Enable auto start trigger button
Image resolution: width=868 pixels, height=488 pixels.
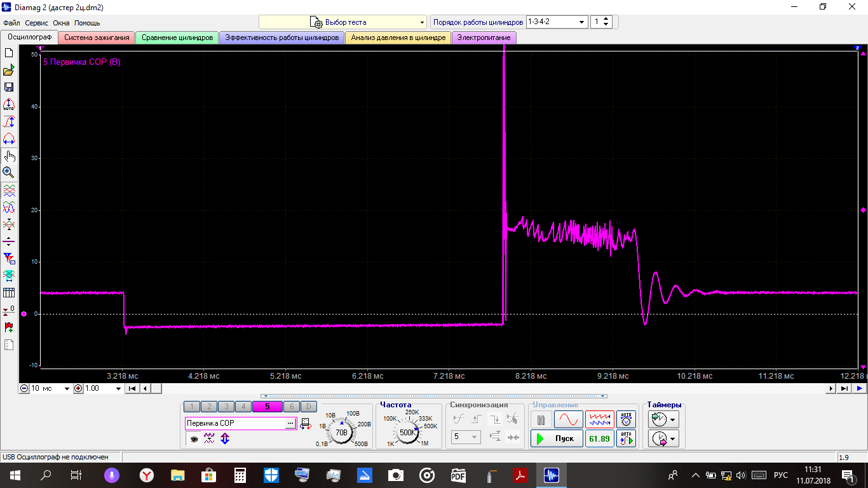[x=627, y=438]
